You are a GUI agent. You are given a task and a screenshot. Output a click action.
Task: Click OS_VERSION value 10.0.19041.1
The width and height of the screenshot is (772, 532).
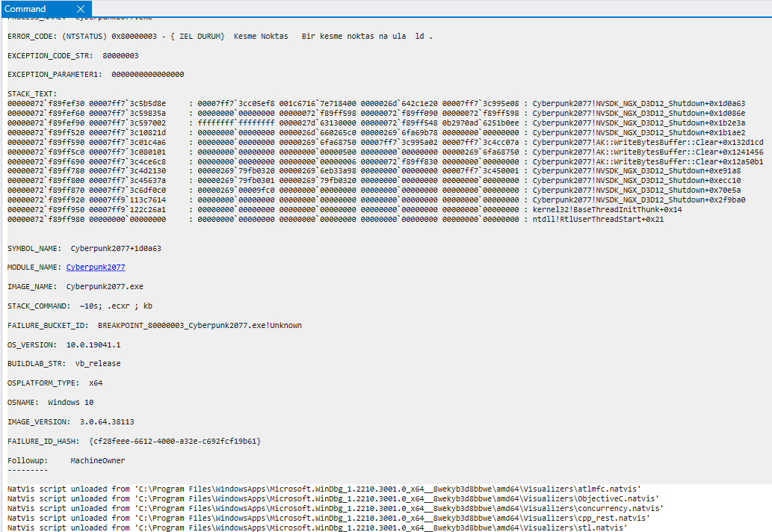(93, 345)
